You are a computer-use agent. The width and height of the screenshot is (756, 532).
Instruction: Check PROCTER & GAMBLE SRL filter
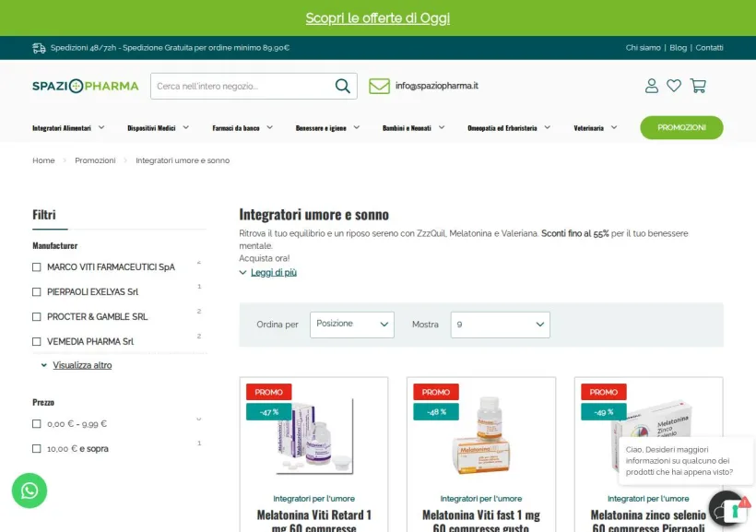(x=37, y=317)
